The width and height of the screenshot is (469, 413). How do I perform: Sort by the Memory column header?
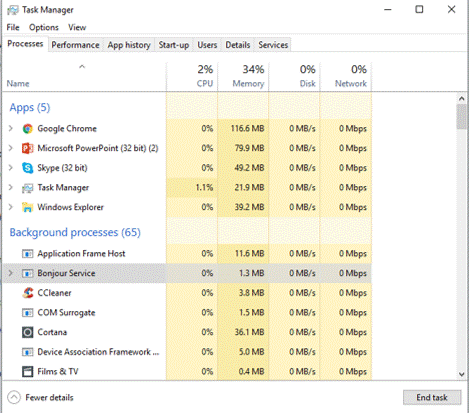click(243, 76)
